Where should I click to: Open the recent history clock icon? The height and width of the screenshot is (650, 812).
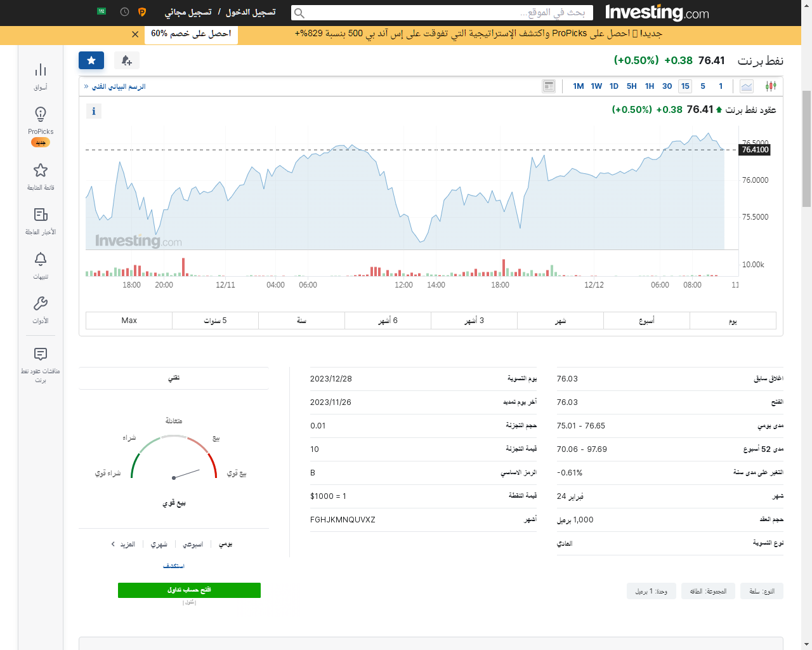[124, 12]
